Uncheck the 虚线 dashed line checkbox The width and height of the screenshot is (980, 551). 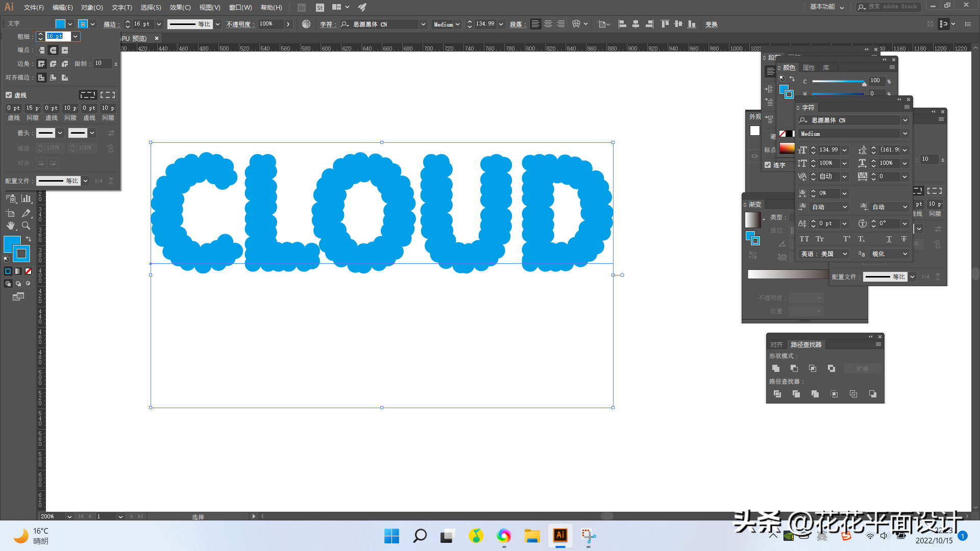[x=9, y=95]
